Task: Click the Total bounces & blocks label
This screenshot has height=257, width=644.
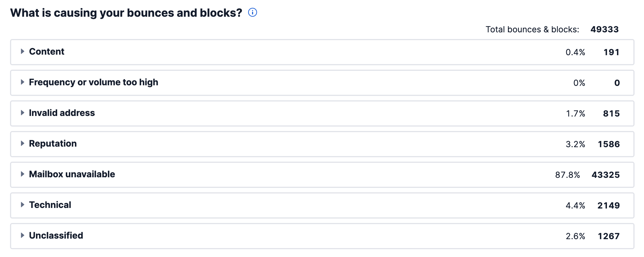Action: pos(532,29)
